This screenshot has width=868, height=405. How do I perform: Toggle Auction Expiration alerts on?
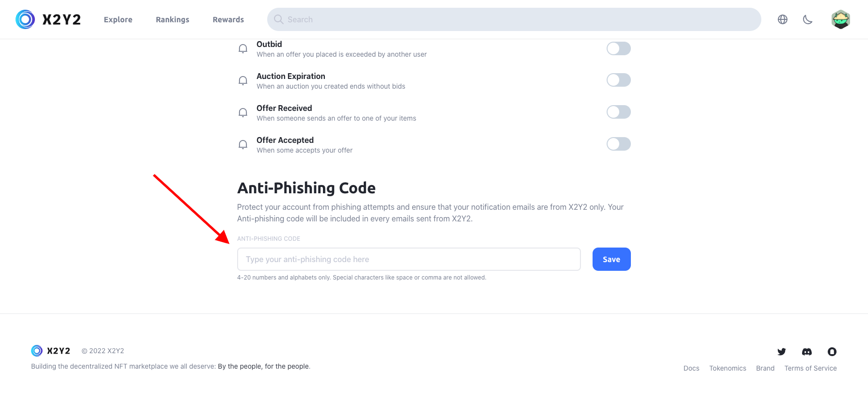point(618,80)
